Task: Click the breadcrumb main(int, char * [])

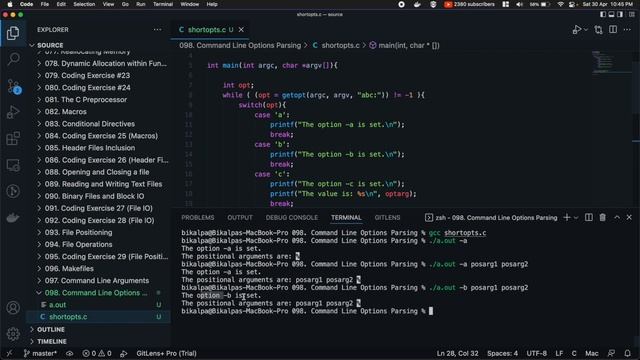Action: click(x=404, y=45)
